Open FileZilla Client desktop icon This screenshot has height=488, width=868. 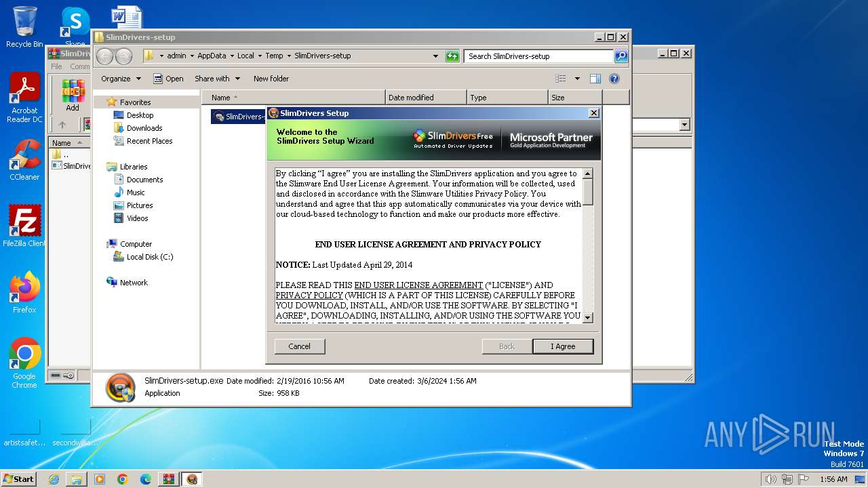tap(24, 226)
